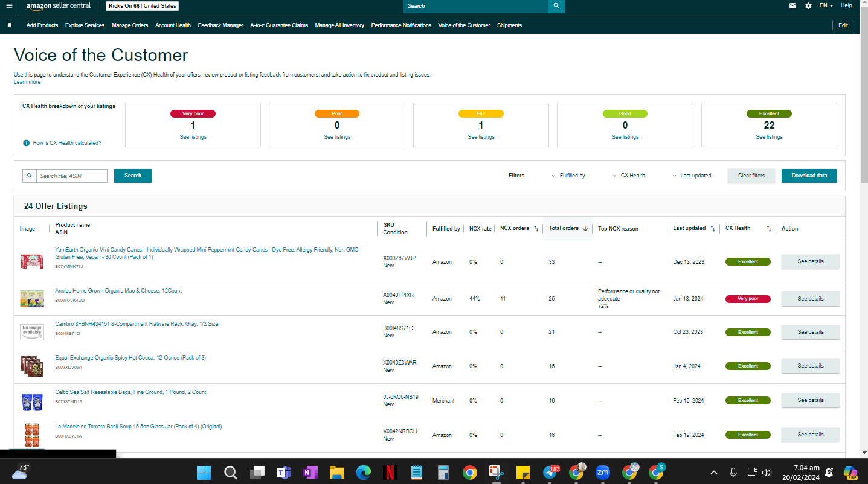See listings under Excellent
This screenshot has width=868, height=484.
769,137
